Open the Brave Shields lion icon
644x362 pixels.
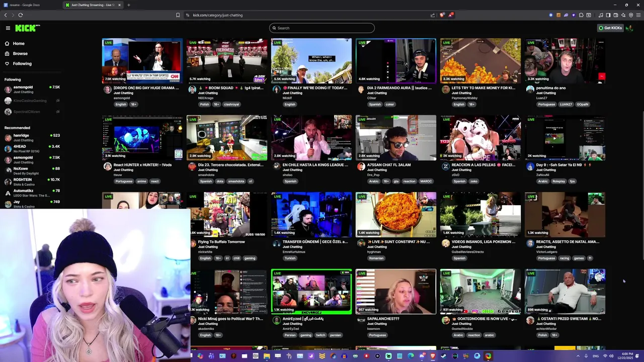[442, 15]
